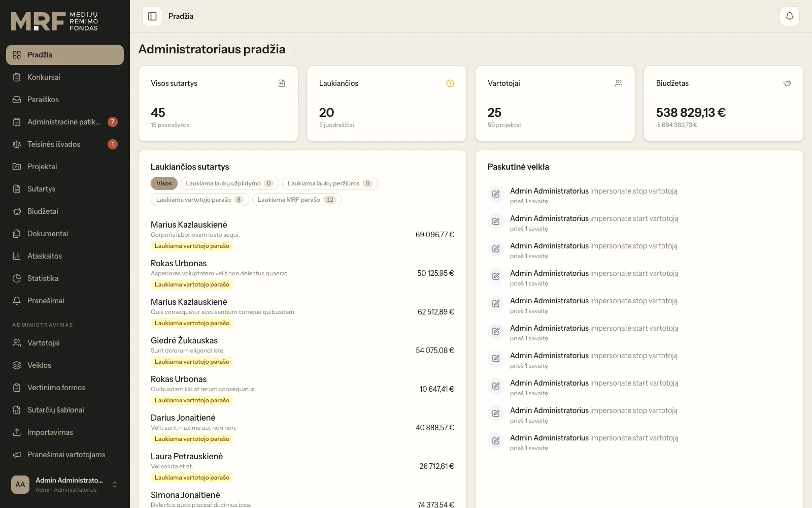Click the Sutartys document icon
Viewport: 812px width, 508px height.
(17, 189)
